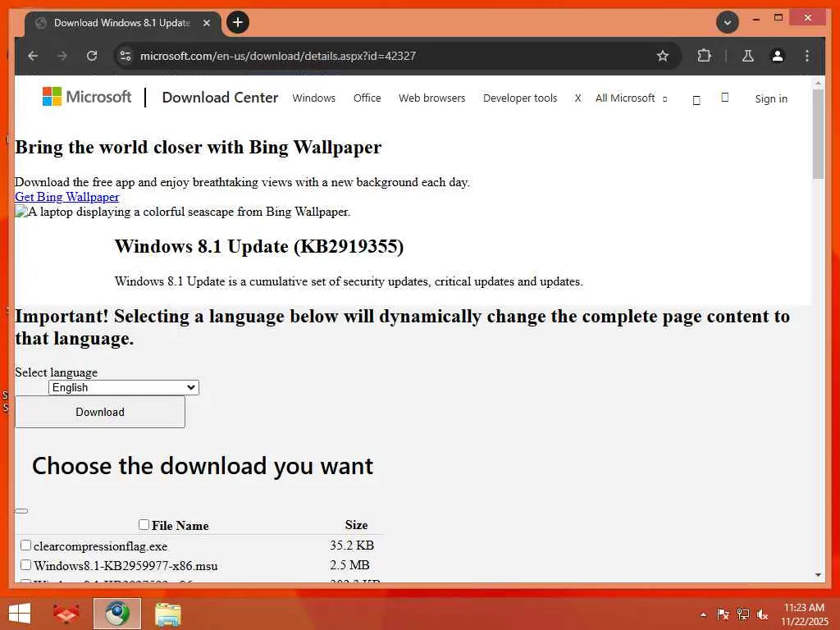
Task: Open the Chrome Labs flask icon
Action: pyautogui.click(x=748, y=56)
